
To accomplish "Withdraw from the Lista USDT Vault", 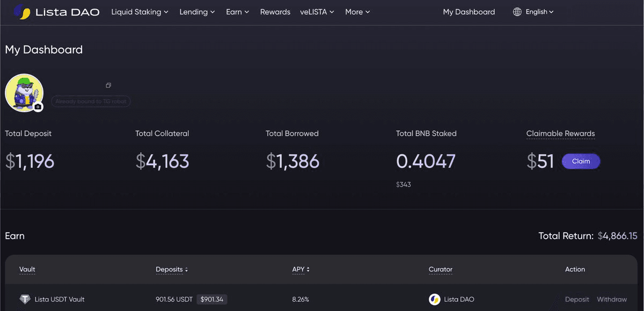I will coord(612,299).
